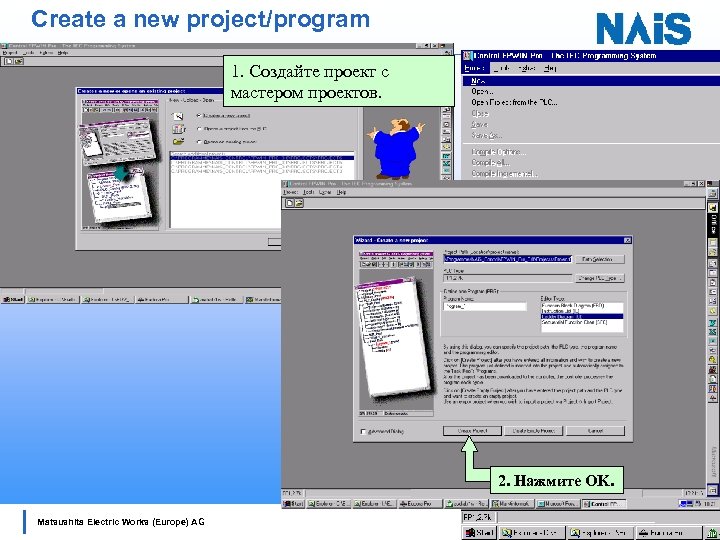
Task: Click greyed Save entry in Project menu
Action: pos(591,124)
